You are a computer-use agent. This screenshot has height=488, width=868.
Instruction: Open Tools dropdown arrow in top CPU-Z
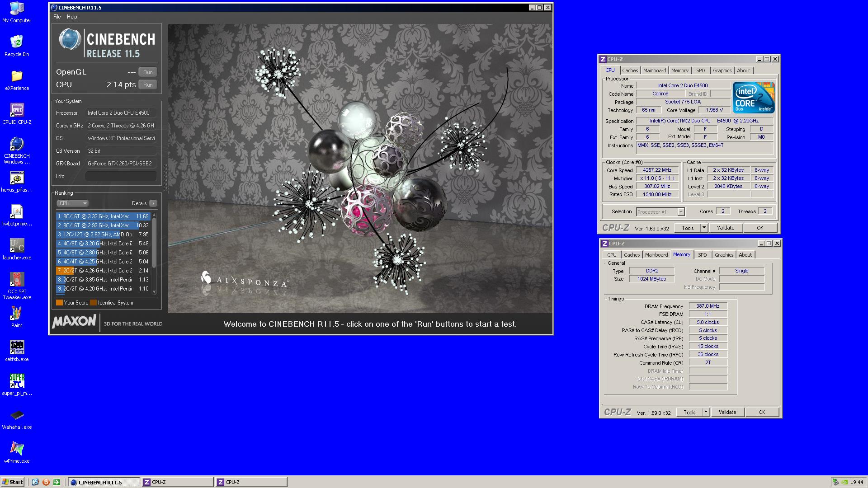click(x=704, y=228)
